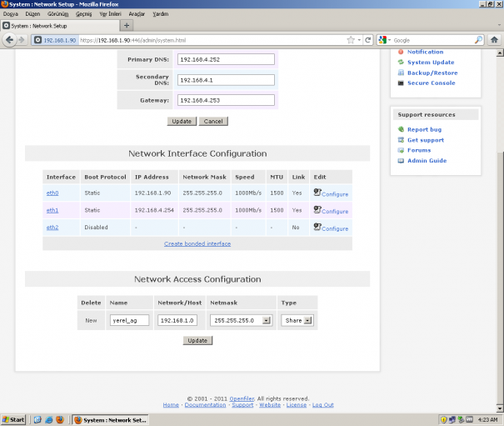Select the System : Network Setup tab
The image size is (504, 426).
[60, 26]
